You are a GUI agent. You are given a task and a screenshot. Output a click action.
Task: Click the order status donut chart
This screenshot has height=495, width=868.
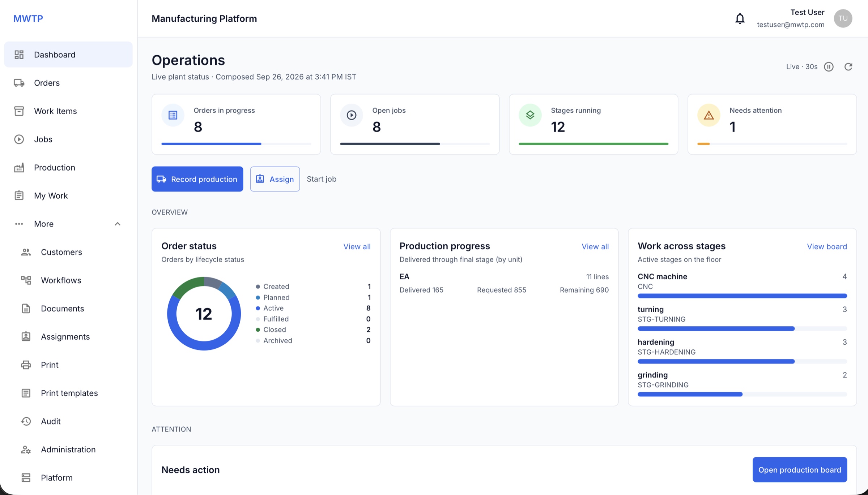[x=204, y=314]
